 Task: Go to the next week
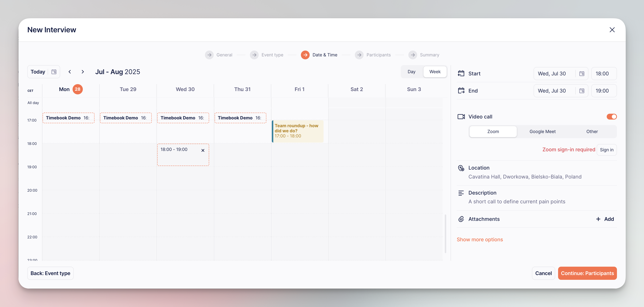point(83,72)
